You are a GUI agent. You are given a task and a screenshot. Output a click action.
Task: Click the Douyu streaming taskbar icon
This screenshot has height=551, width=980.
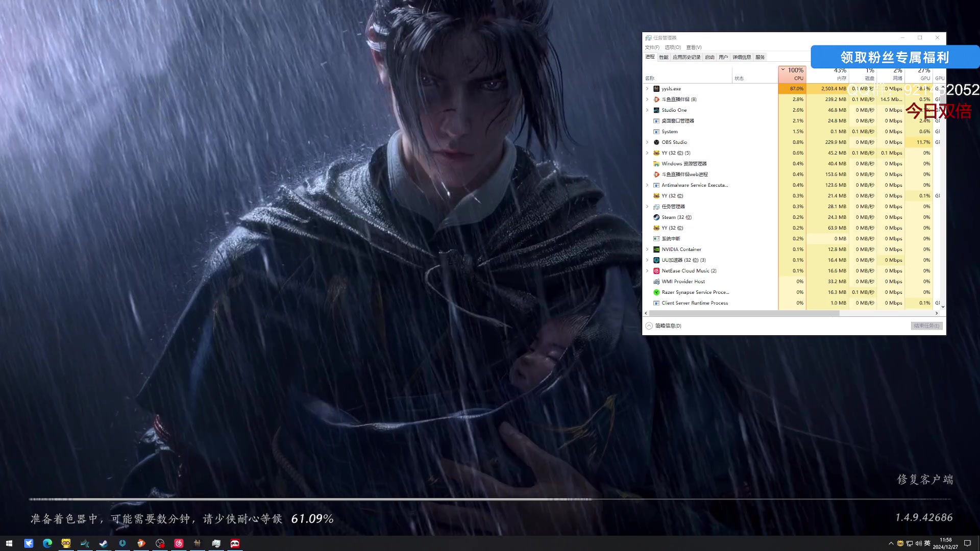click(x=141, y=543)
